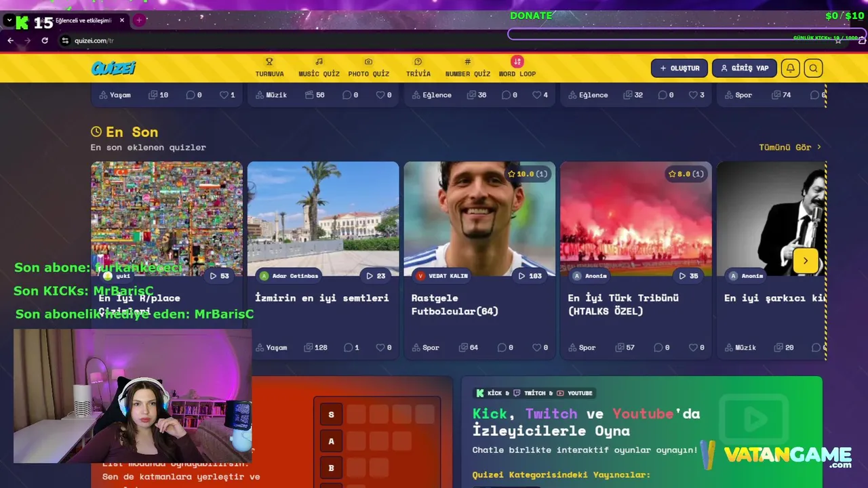Click author Adar Cetinbas avatar
Viewport: 868px width, 488px height.
click(x=264, y=276)
